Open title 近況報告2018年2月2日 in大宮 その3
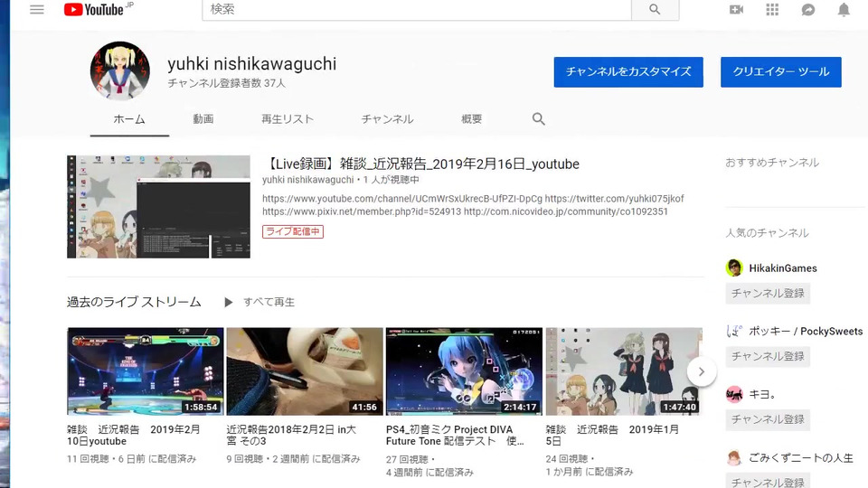Screen dimensions: 868x488 pos(291,436)
